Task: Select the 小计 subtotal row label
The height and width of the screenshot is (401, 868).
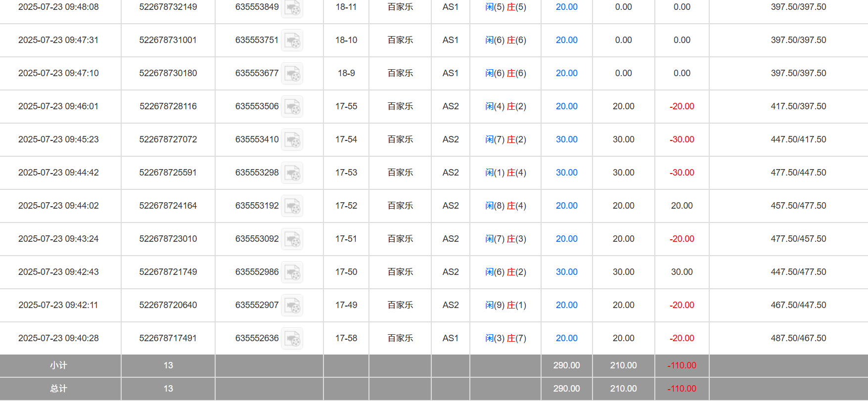Action: coord(58,365)
